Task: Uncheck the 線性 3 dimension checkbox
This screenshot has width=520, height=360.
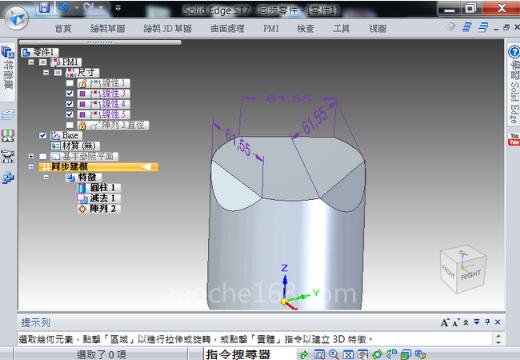Action: point(69,93)
